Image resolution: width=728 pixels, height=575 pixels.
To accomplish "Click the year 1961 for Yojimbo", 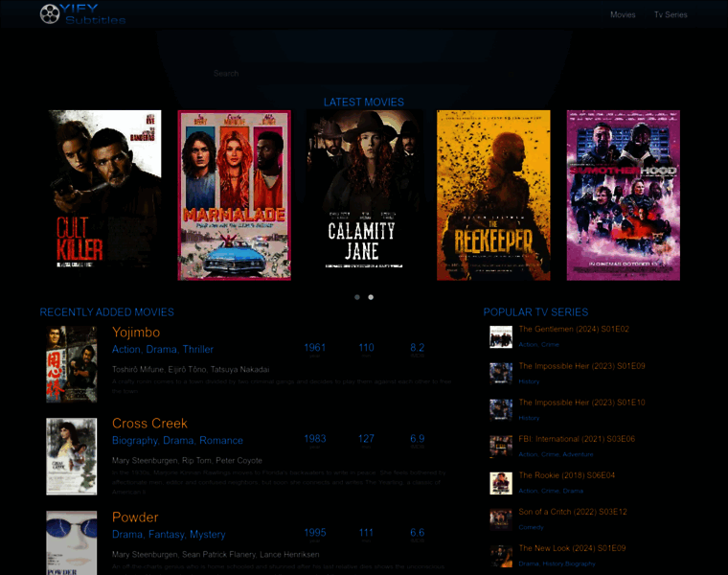I will click(315, 348).
